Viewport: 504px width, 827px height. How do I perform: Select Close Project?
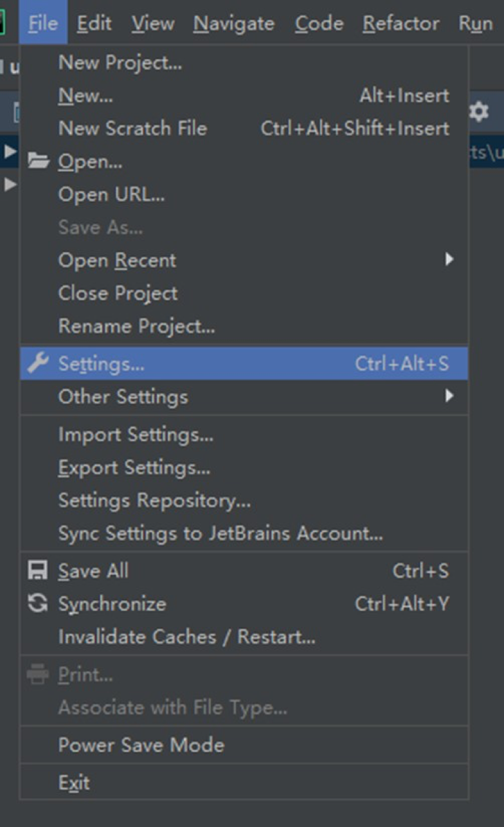tap(118, 293)
